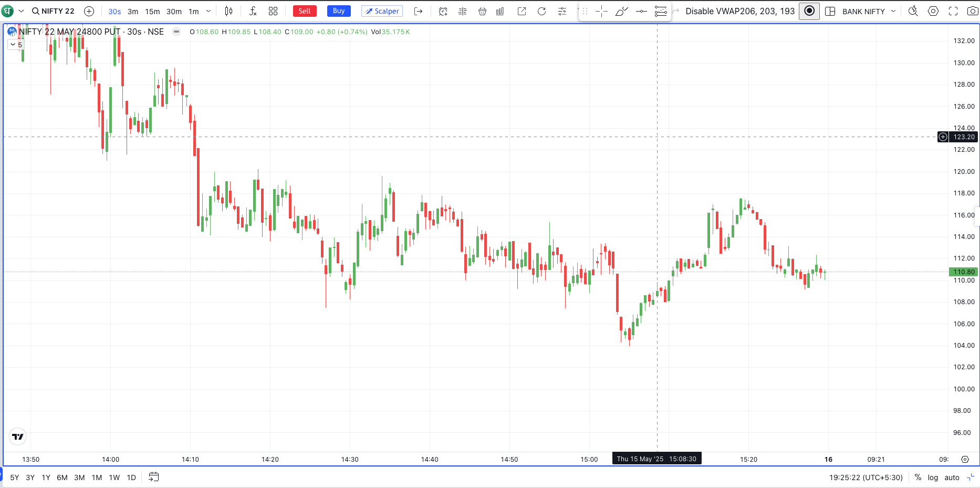The height and width of the screenshot is (488, 980).
Task: Open the indicators fx menu
Action: coord(253,11)
